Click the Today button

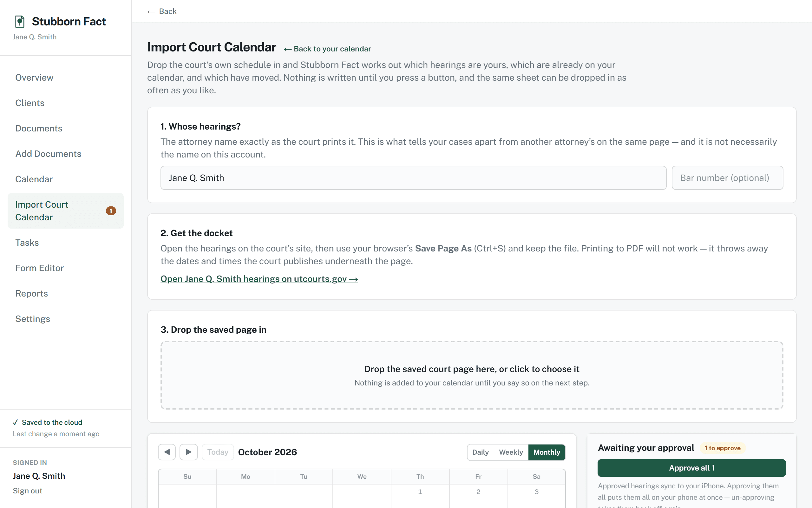[x=217, y=452]
